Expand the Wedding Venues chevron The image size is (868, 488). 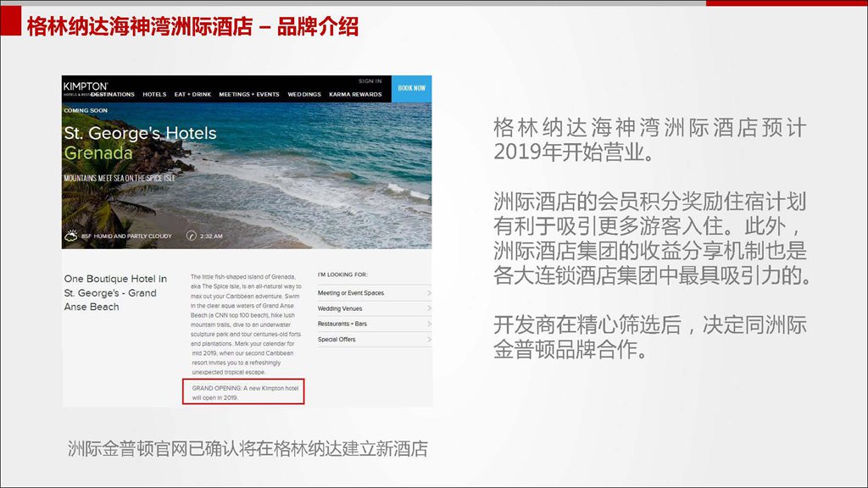pyautogui.click(x=429, y=308)
